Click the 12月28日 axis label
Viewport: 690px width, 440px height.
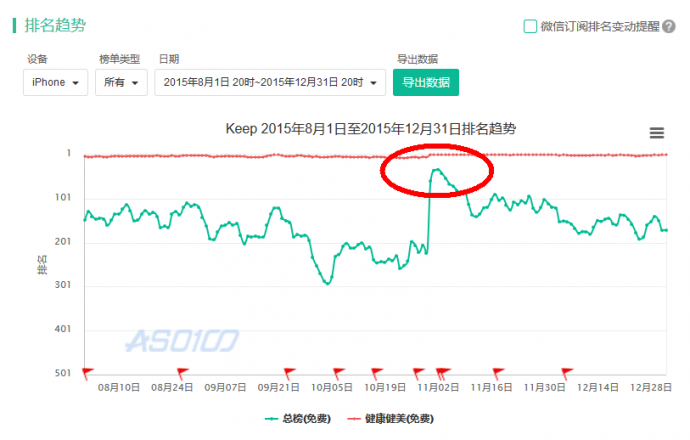[651, 388]
